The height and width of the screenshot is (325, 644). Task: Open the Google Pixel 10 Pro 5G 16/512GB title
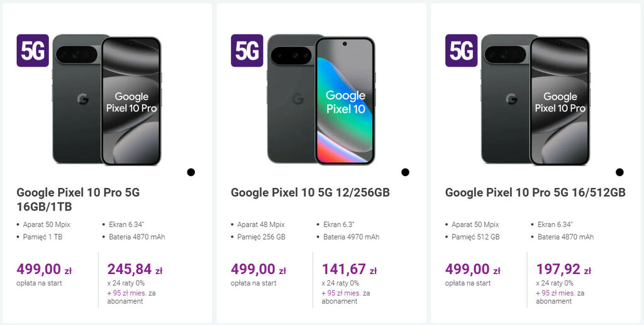(x=535, y=192)
